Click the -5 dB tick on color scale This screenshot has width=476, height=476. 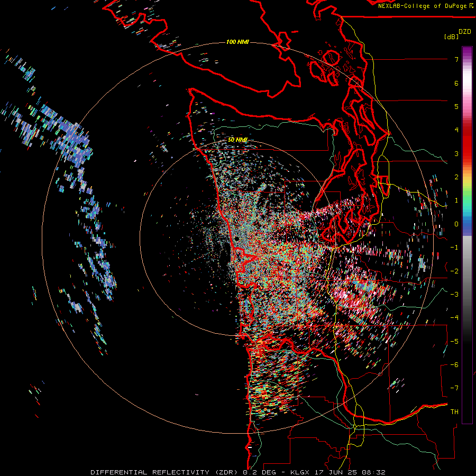tap(454, 342)
